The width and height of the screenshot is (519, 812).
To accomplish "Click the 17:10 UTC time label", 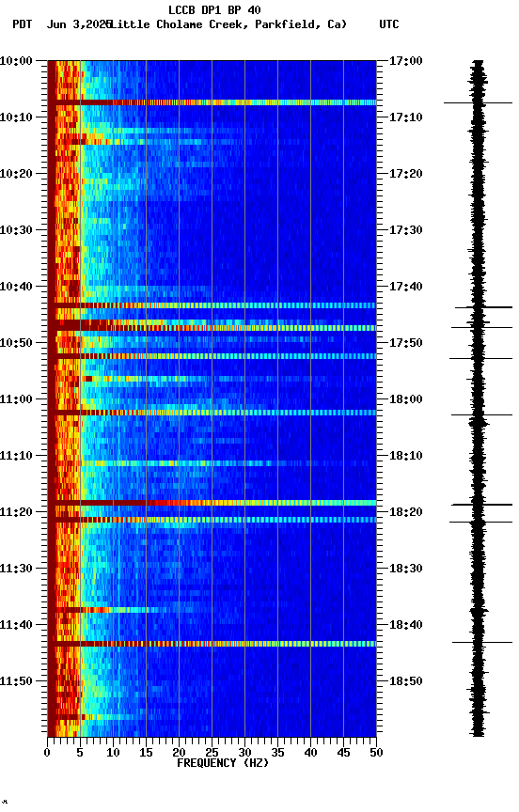I will [x=406, y=117].
